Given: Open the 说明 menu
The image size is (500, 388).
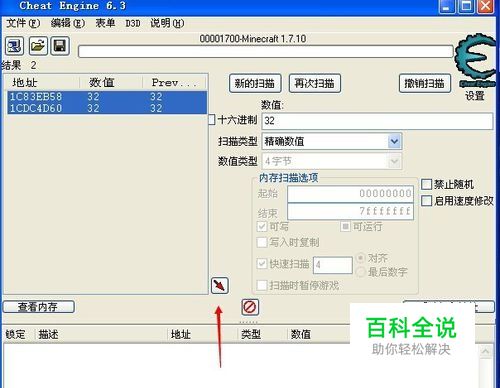Looking at the screenshot, I should coord(167,23).
